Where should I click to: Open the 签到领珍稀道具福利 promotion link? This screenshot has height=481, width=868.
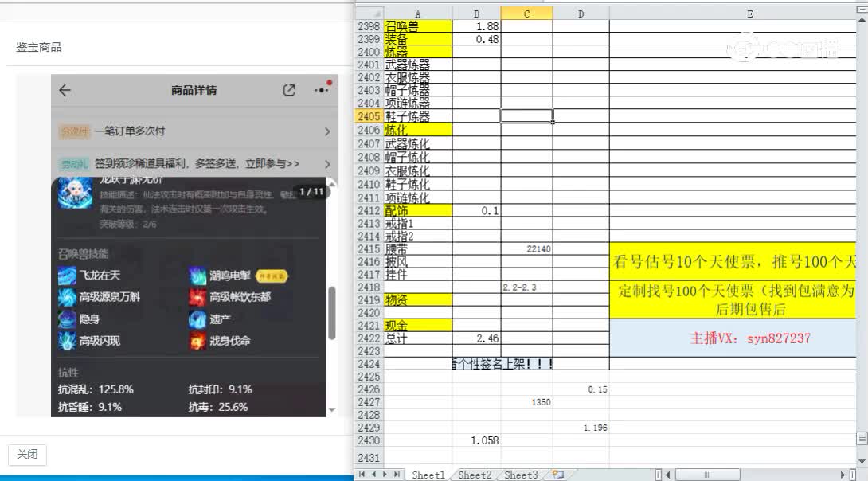pyautogui.click(x=197, y=164)
